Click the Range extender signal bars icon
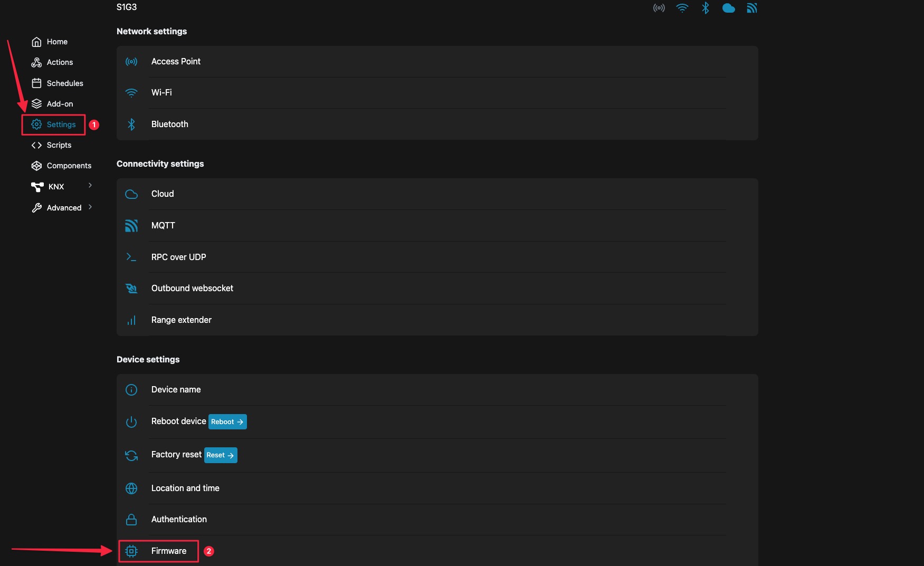Viewport: 924px width, 566px height. coord(131,320)
